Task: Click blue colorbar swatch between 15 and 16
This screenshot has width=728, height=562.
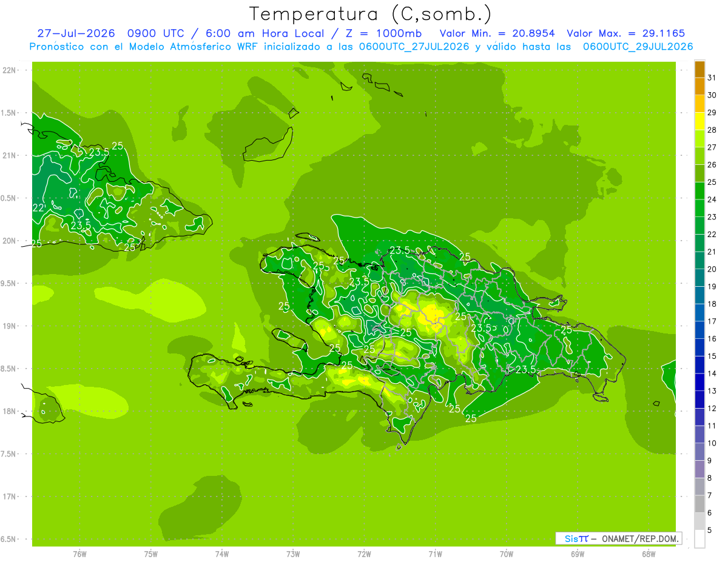Action: coord(699,347)
